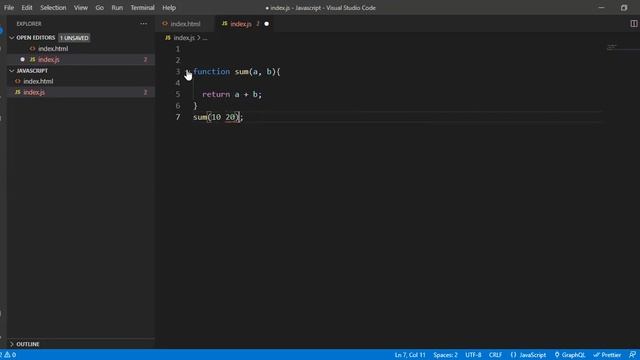
Task: Click the breadcrumb ellipsis after index.js
Action: [x=205, y=38]
